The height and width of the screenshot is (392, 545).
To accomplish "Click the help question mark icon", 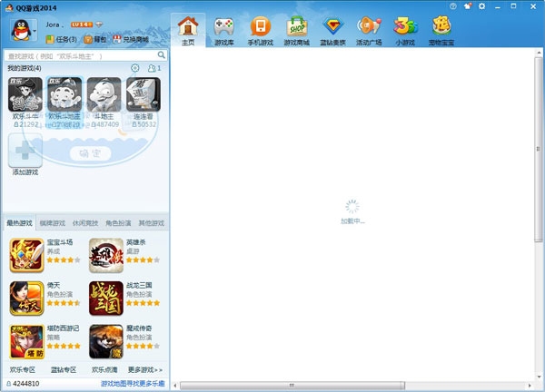I will (x=452, y=6).
